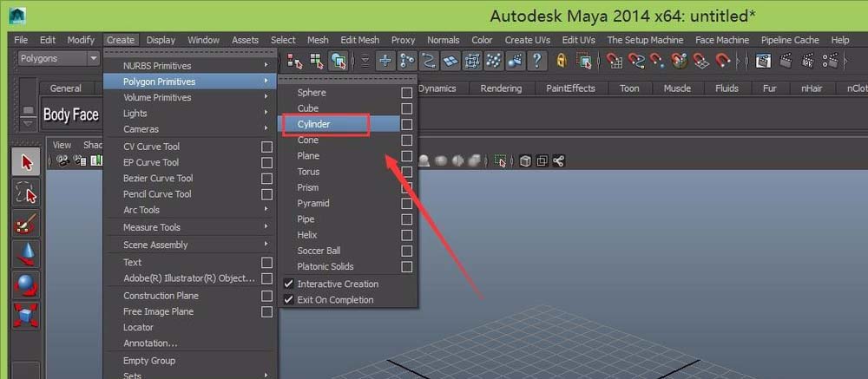Screen dimensions: 868x379
Task: Enable snap to curves magnet icon
Action: pos(636,61)
